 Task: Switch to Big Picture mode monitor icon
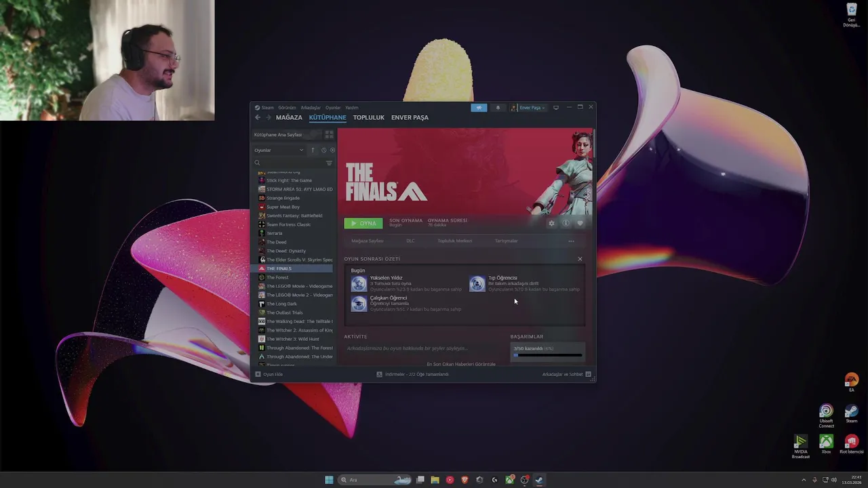coord(556,108)
